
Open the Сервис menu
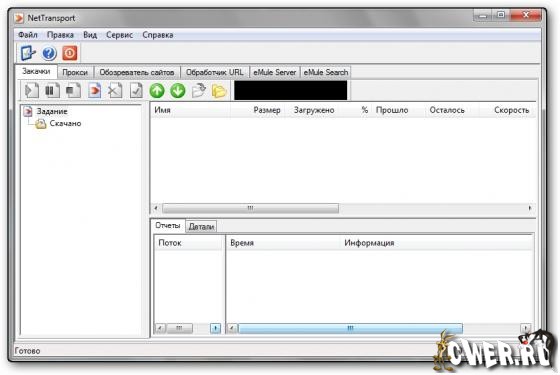pos(119,35)
